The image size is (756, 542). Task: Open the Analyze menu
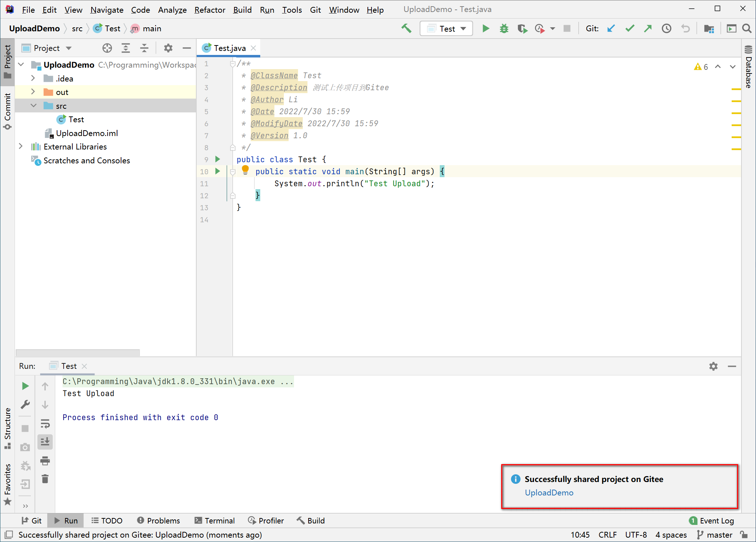[172, 10]
